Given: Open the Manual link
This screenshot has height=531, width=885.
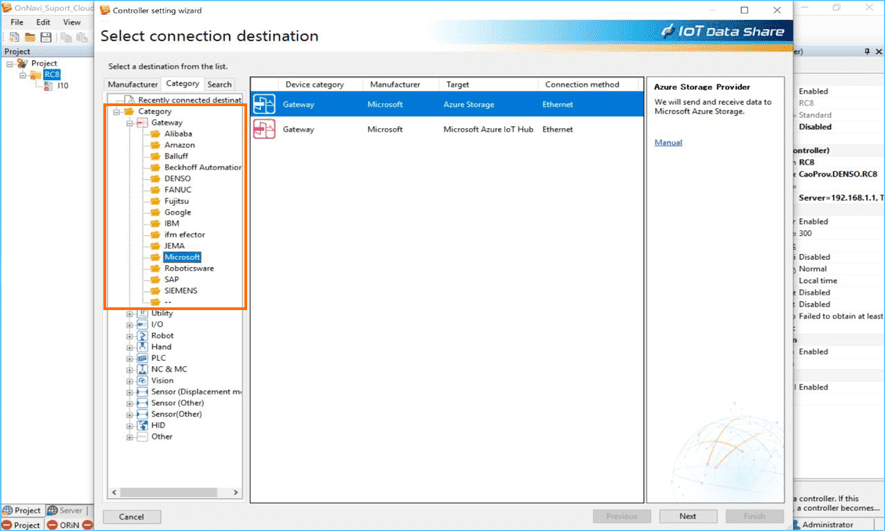Looking at the screenshot, I should pos(668,142).
